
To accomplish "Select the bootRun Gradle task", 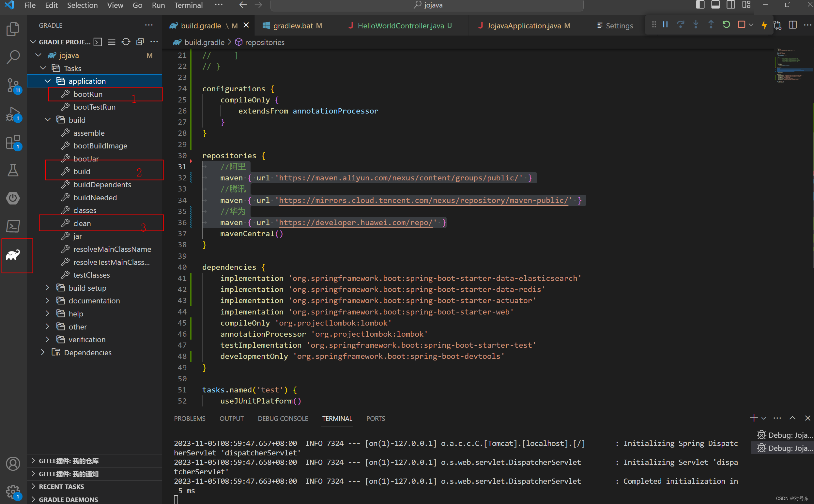I will click(88, 94).
